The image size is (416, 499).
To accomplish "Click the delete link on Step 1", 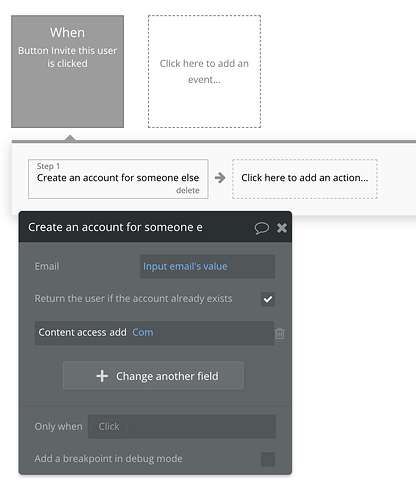I will point(188,190).
